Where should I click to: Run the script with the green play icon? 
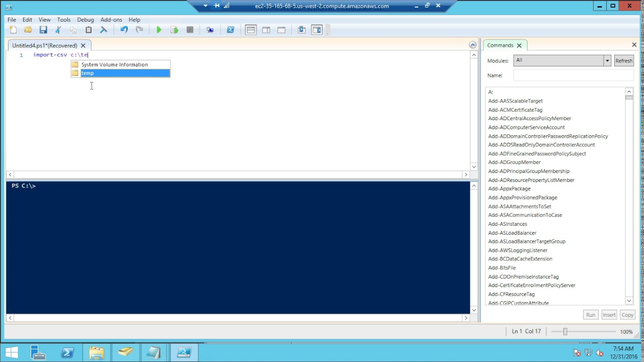tap(159, 30)
